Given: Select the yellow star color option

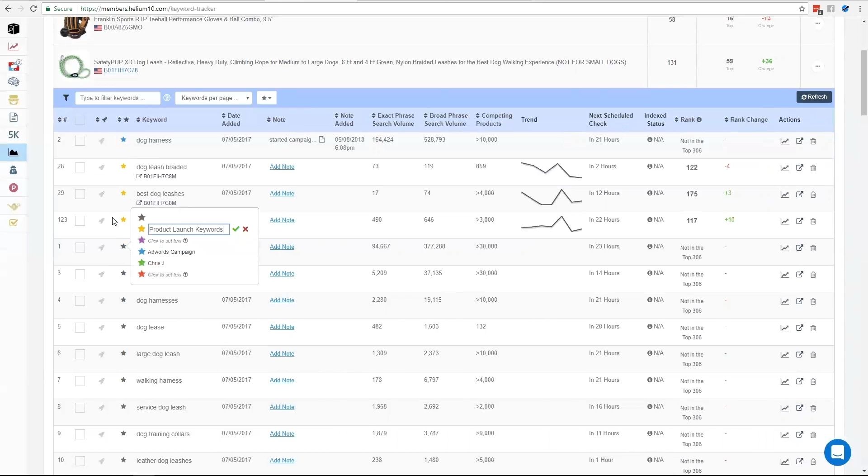Looking at the screenshot, I should (142, 229).
